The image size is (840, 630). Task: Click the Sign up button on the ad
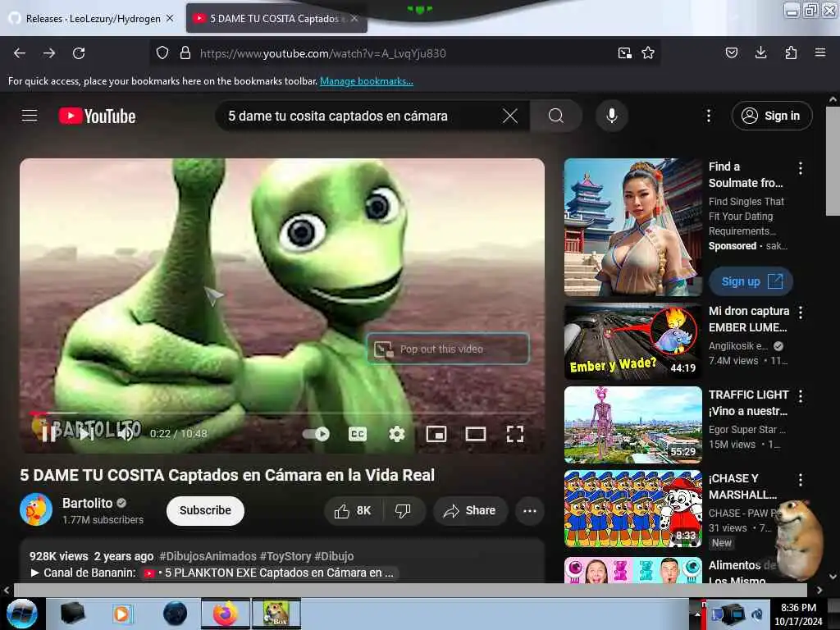[x=751, y=281]
